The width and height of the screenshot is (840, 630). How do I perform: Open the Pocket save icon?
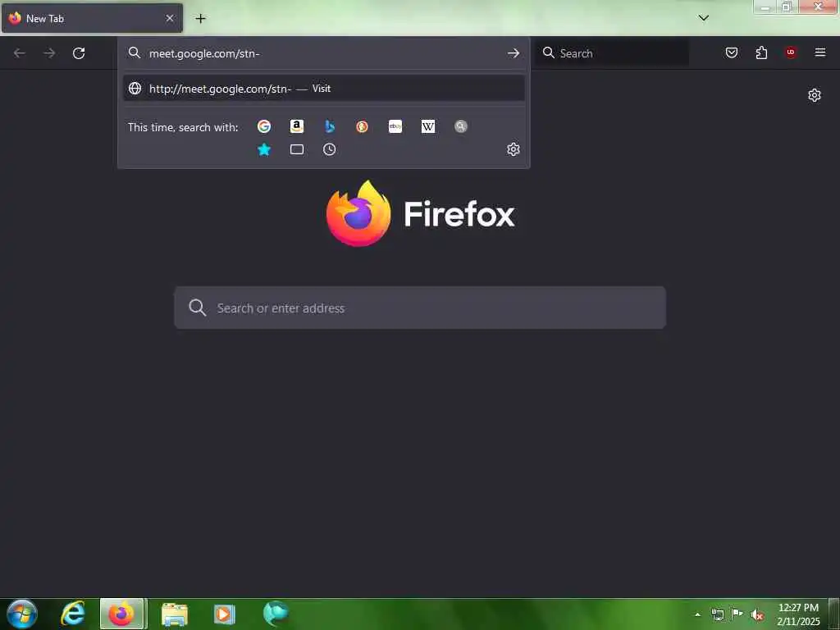(732, 52)
